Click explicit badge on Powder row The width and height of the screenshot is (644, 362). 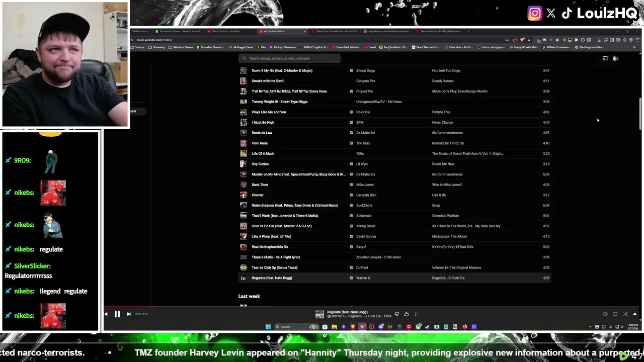(351, 195)
